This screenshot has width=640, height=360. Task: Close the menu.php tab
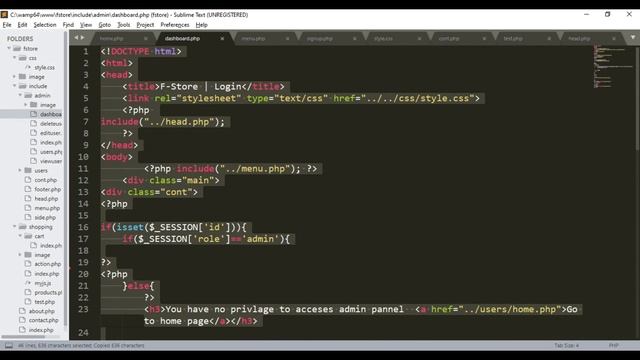point(287,38)
